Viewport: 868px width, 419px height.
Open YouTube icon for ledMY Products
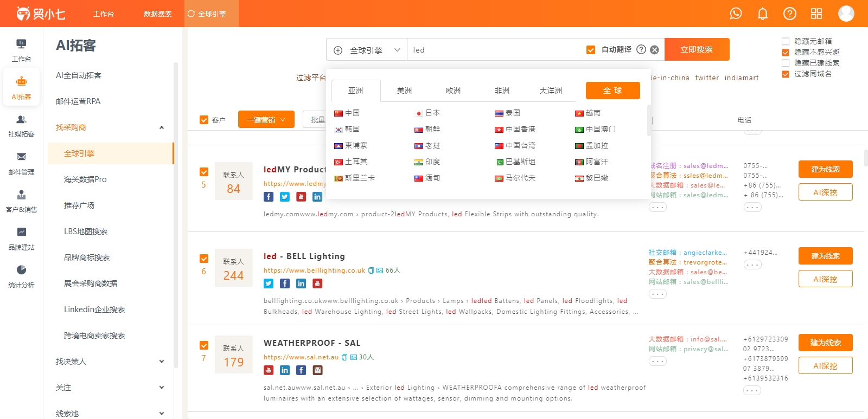pyautogui.click(x=301, y=197)
